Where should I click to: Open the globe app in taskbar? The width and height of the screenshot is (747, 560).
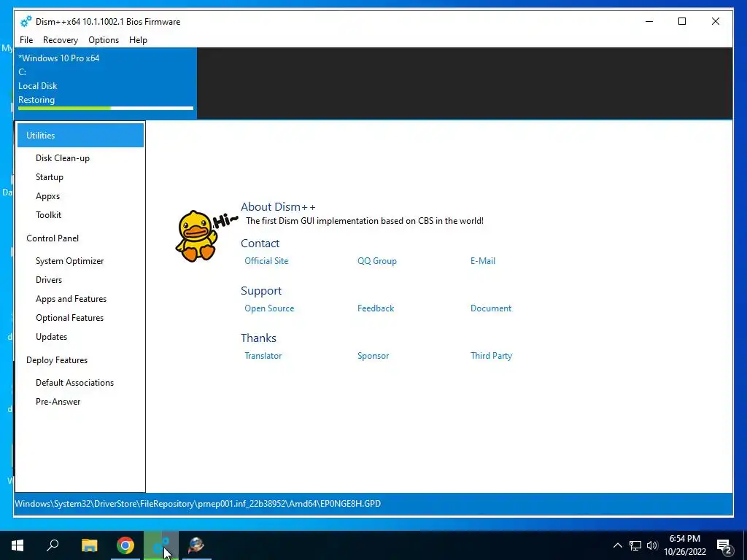pos(196,545)
